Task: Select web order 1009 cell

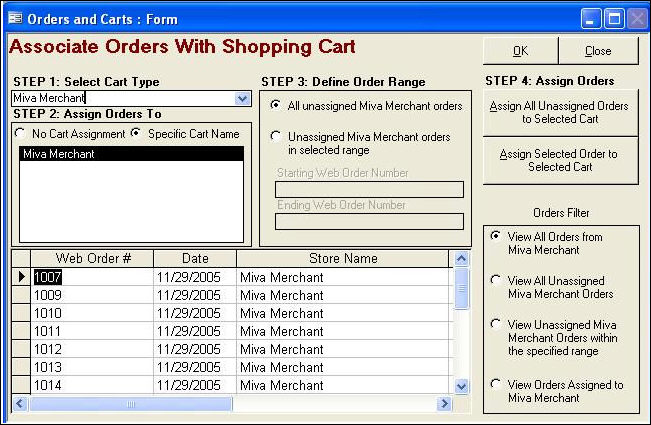Action: 92,295
